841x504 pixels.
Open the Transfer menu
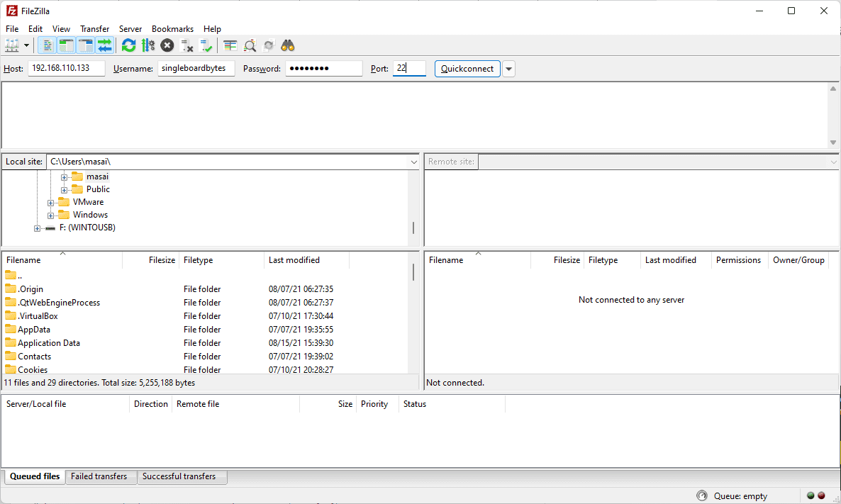(95, 29)
